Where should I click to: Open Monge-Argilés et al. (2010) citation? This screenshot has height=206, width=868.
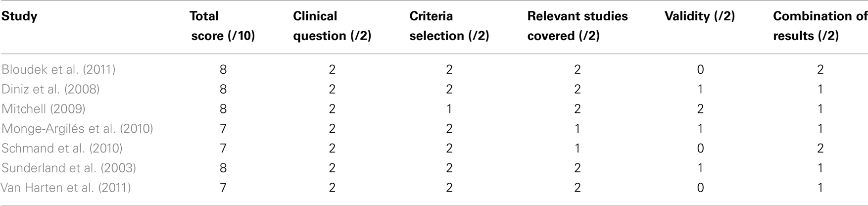click(x=77, y=129)
